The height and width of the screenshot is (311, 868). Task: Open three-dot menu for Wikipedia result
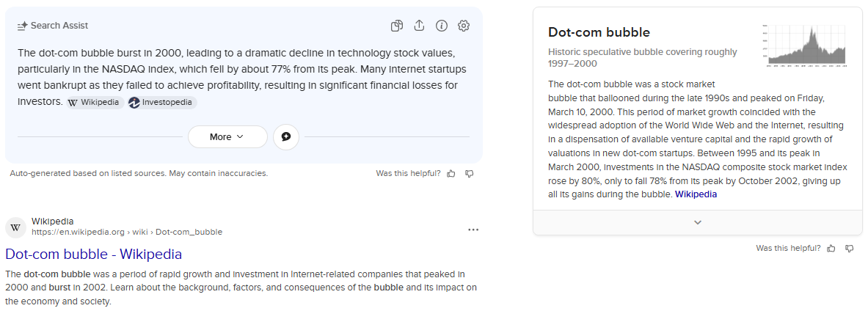tap(473, 230)
